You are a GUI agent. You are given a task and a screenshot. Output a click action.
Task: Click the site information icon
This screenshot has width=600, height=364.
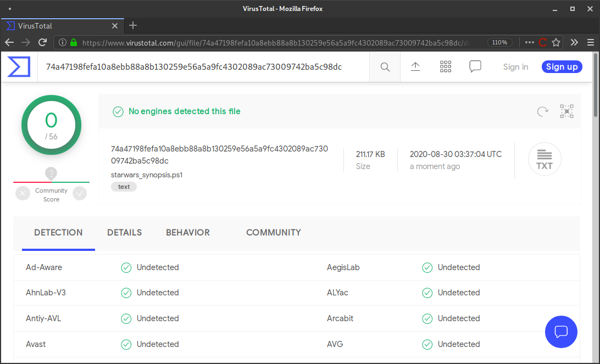[63, 42]
